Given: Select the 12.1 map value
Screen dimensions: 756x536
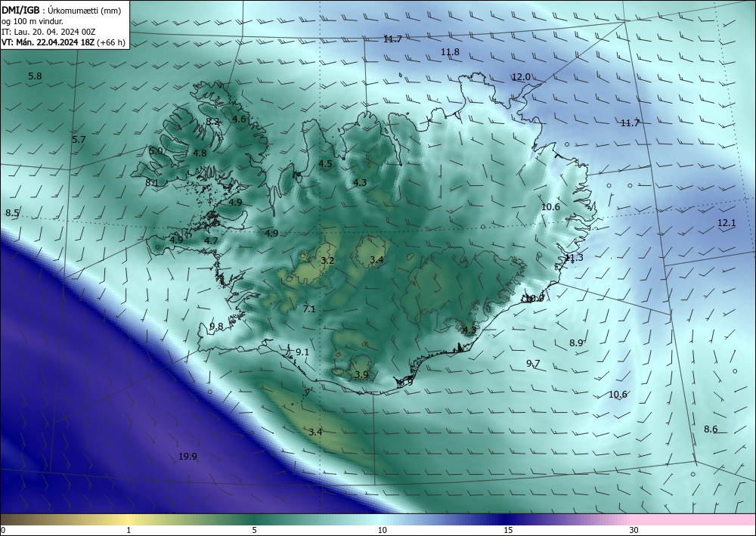Looking at the screenshot, I should (x=727, y=223).
